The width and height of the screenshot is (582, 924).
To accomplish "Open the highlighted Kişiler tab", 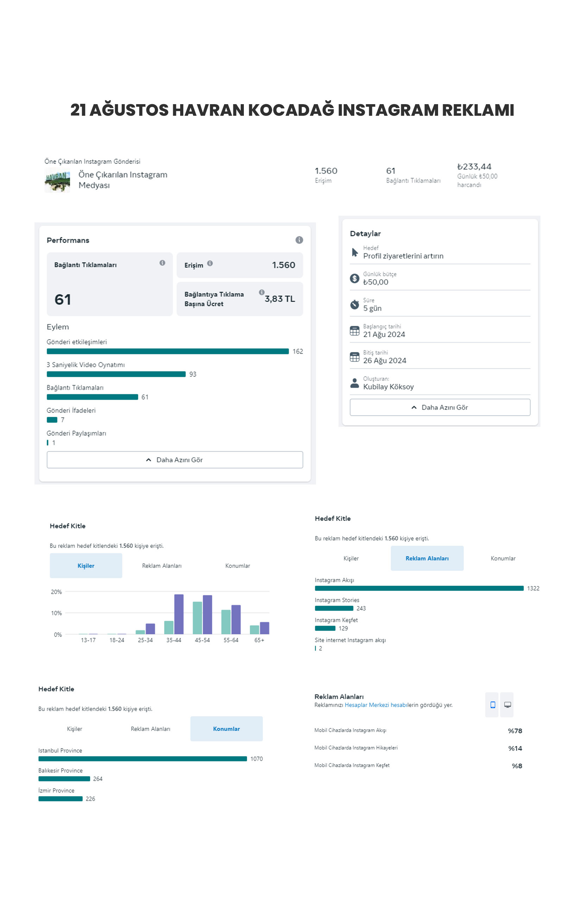I will 86,565.
